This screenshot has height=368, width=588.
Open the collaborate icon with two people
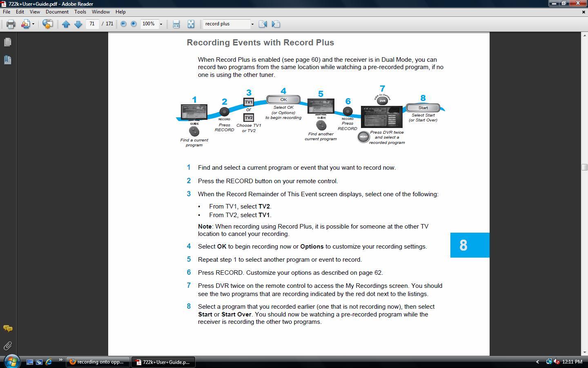[25, 24]
